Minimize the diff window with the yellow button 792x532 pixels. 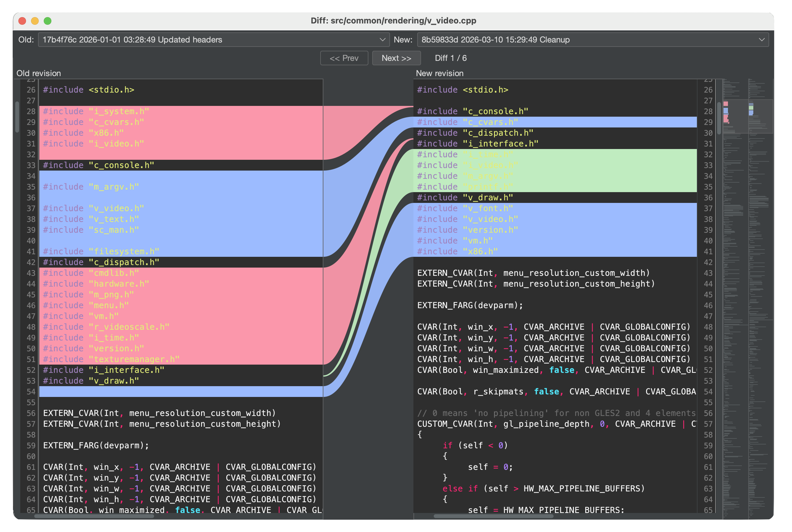[x=35, y=21]
